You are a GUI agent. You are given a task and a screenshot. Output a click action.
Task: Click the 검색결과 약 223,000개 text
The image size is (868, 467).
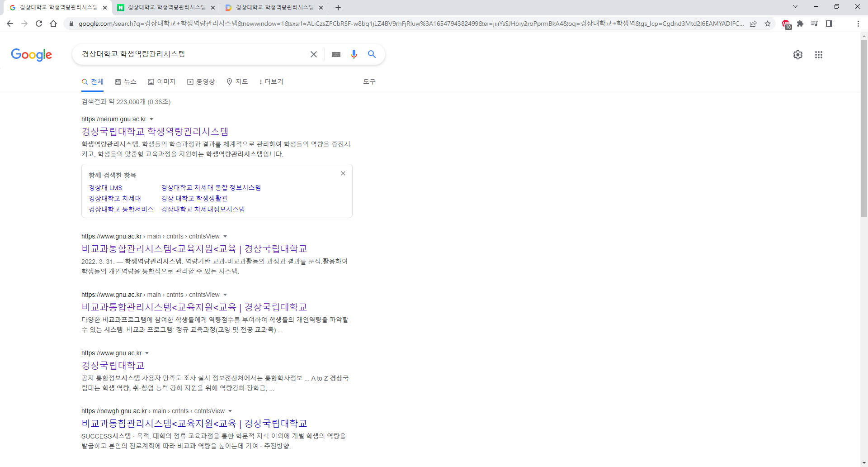pyautogui.click(x=126, y=102)
